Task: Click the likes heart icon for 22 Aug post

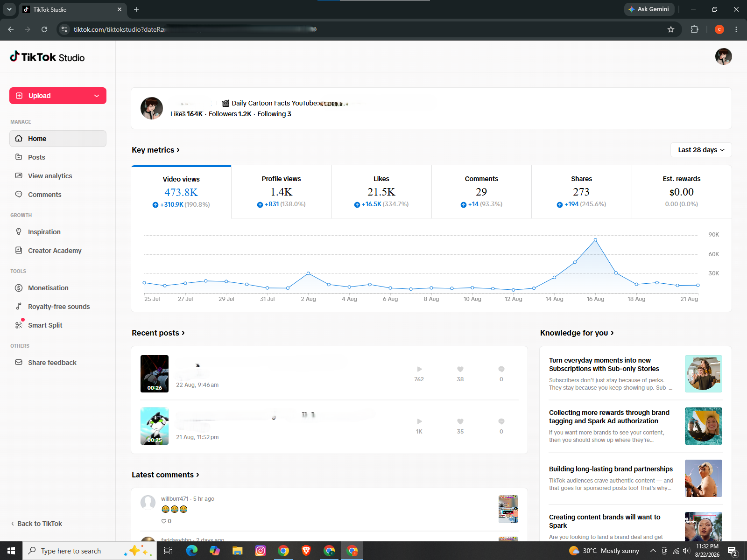Action: 460,369
